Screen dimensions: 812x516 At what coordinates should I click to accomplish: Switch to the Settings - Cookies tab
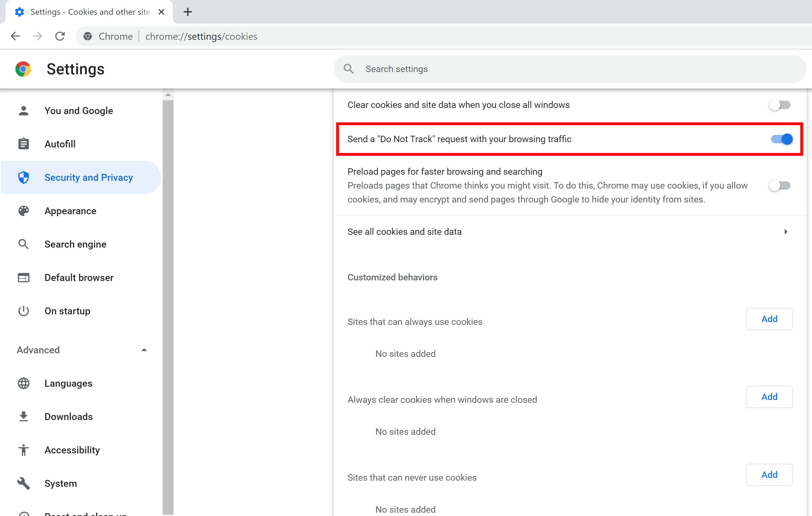tap(89, 11)
